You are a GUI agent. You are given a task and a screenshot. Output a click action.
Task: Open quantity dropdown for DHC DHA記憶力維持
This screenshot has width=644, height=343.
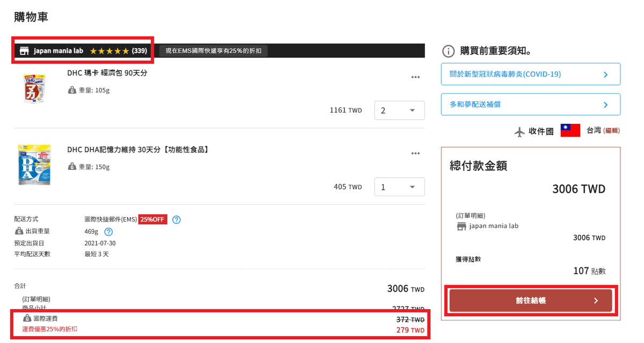(x=399, y=187)
